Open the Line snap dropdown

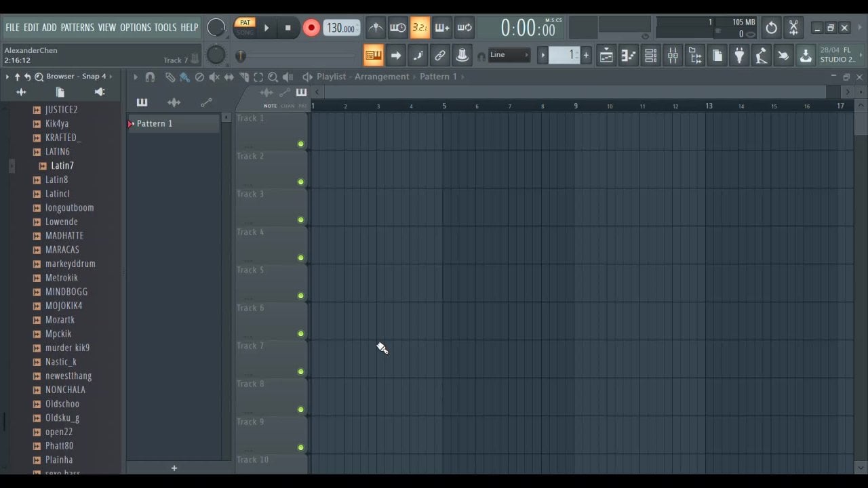[509, 55]
